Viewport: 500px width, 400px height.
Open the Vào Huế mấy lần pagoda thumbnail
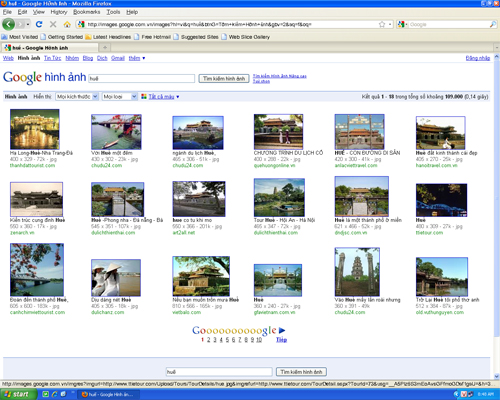(357, 272)
